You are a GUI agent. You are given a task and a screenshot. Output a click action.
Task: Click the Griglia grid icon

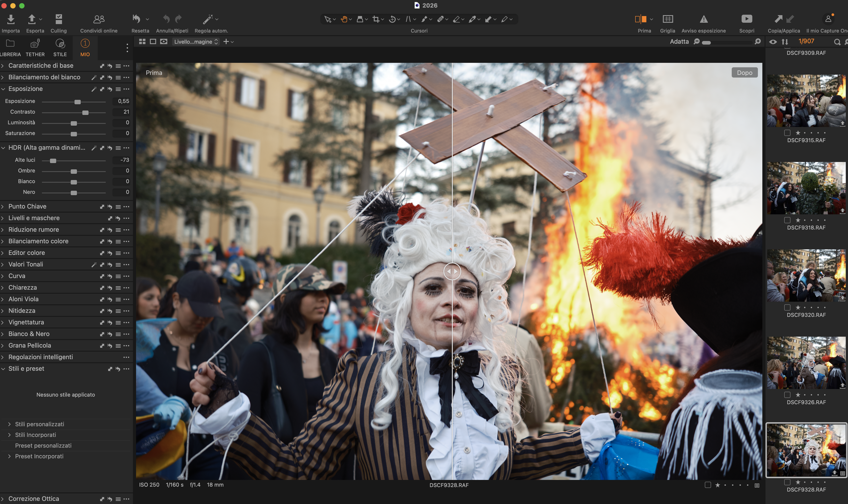(x=668, y=19)
